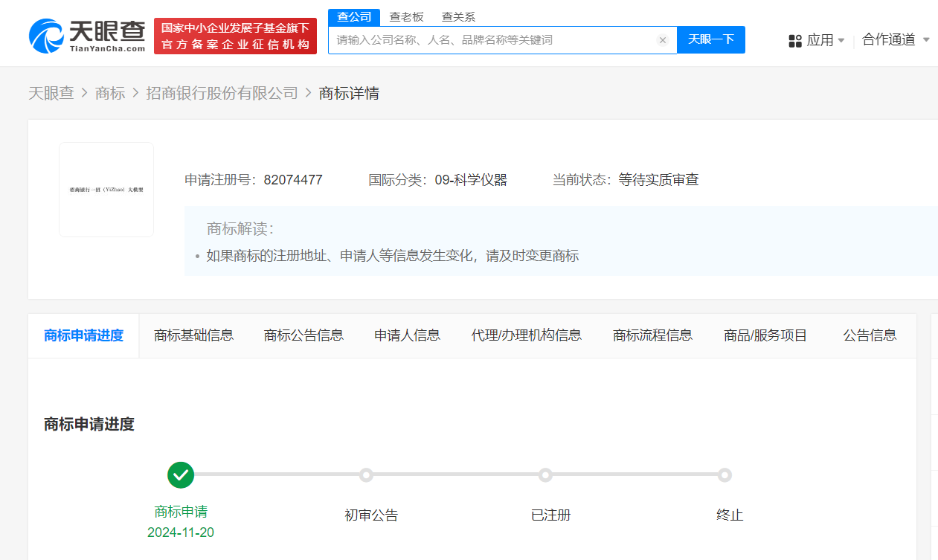Click the TianYanCha logo
938x560 pixels.
pyautogui.click(x=87, y=36)
